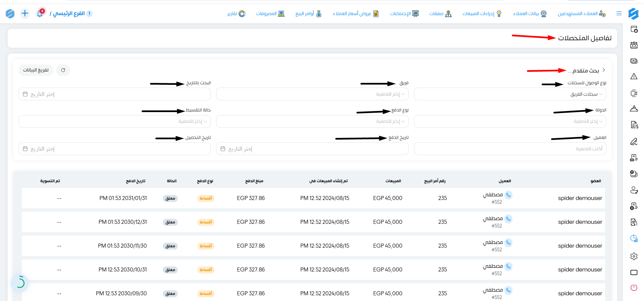Image resolution: width=644 pixels, height=301 pixels.
Task: Click the red power logout icon
Action: tap(634, 288)
